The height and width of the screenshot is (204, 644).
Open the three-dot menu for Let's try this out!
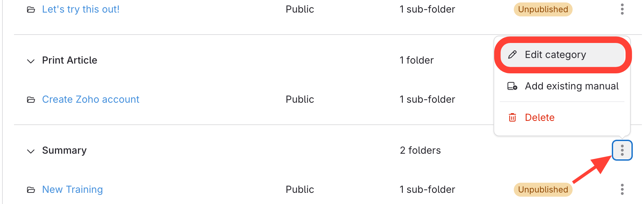[622, 9]
